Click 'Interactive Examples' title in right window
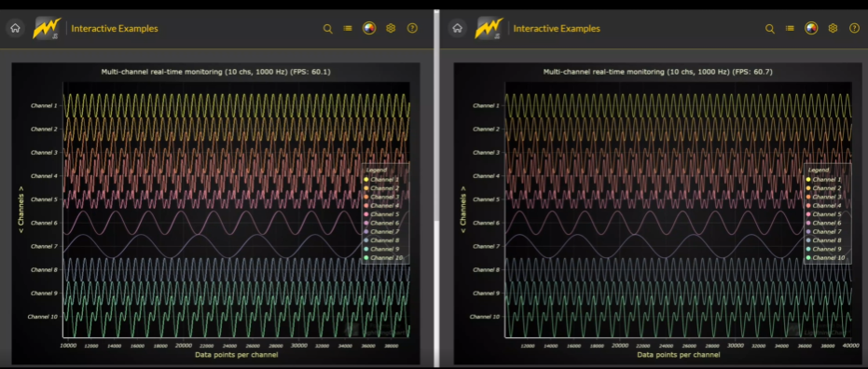The height and width of the screenshot is (369, 868). click(x=557, y=29)
